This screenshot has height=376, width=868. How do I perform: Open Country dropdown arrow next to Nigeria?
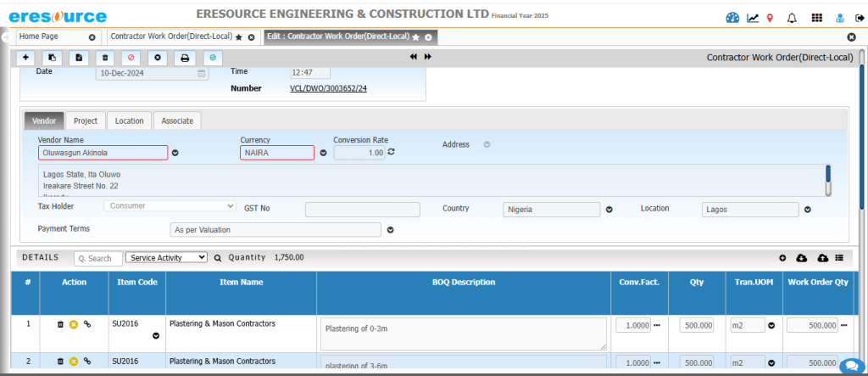coord(609,210)
